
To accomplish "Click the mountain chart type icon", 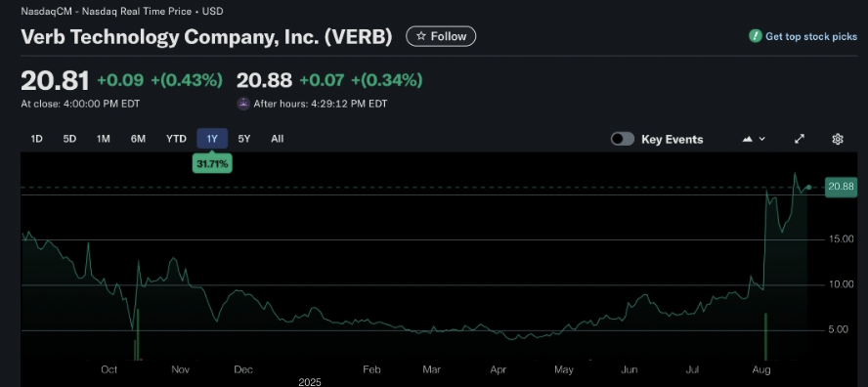I will pyautogui.click(x=748, y=139).
